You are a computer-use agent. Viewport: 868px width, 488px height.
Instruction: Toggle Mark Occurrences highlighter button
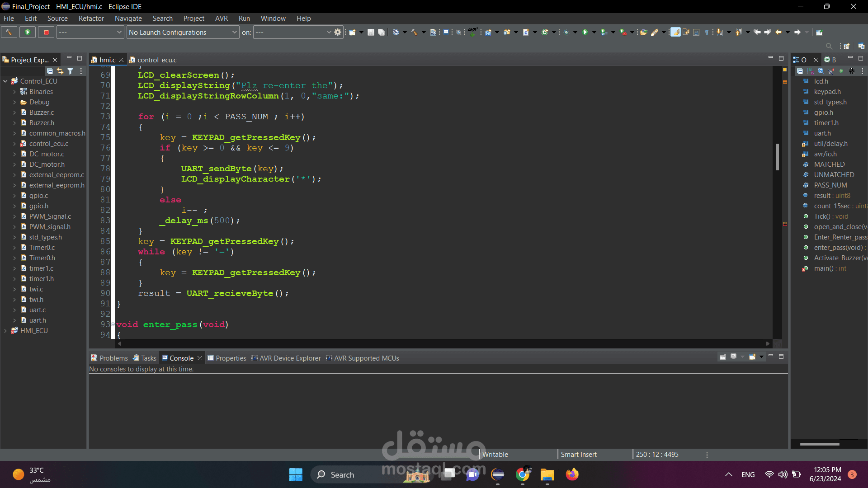675,32
